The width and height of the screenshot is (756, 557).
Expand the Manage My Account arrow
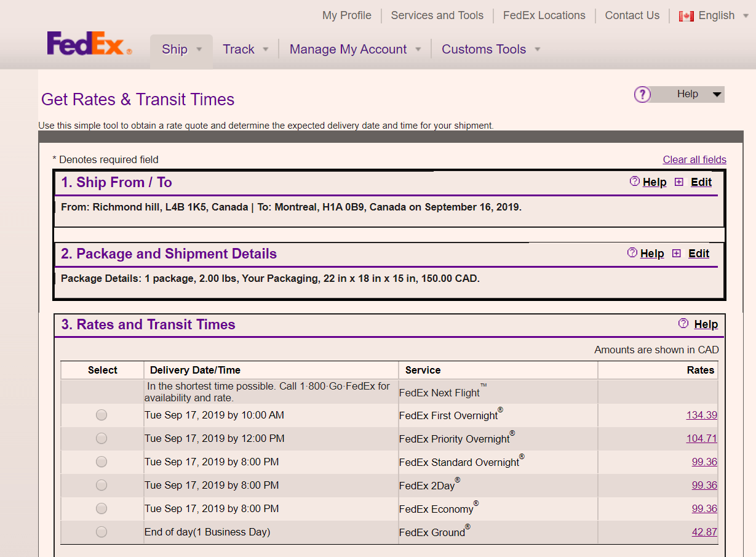pos(418,49)
